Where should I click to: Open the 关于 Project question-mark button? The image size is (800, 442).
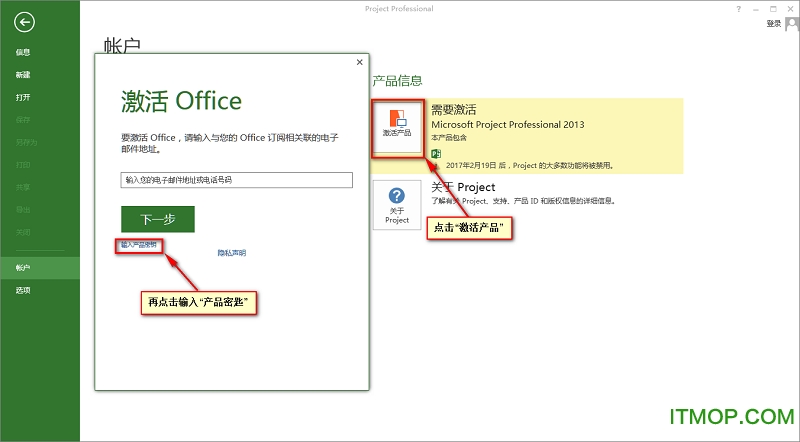click(x=397, y=205)
